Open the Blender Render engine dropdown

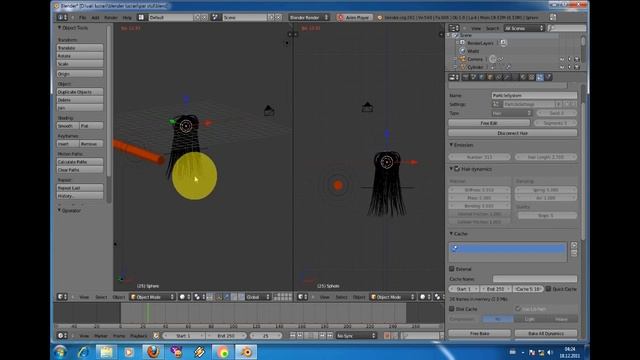(309, 18)
